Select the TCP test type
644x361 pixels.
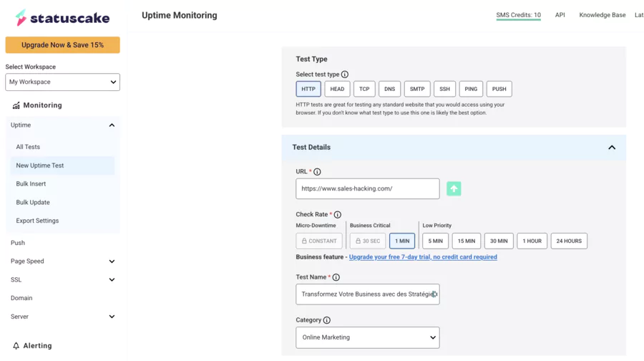(x=364, y=89)
